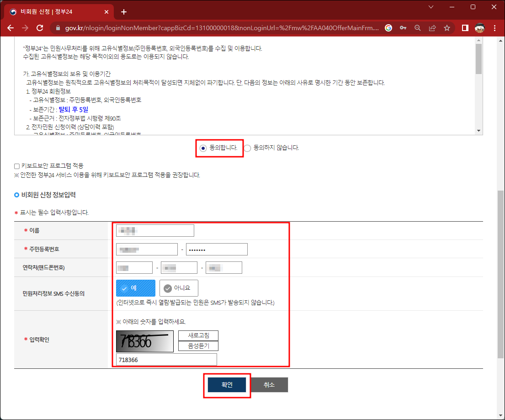Click the captcha answer input field
The width and height of the screenshot is (505, 420).
(166, 359)
